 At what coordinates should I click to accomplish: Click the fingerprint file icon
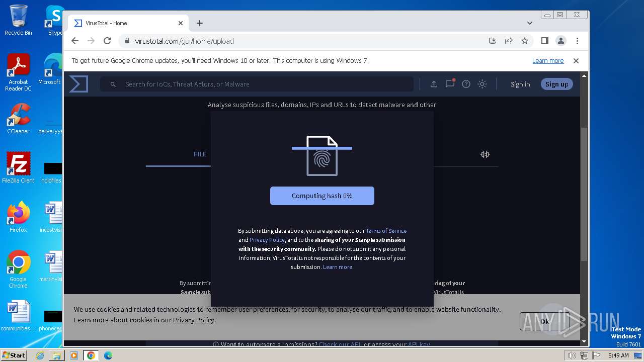pos(322,156)
